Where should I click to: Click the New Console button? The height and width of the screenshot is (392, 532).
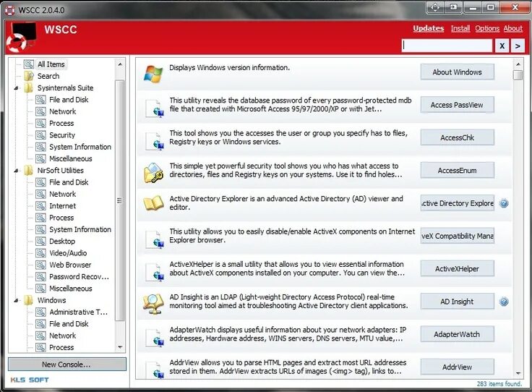click(x=66, y=365)
